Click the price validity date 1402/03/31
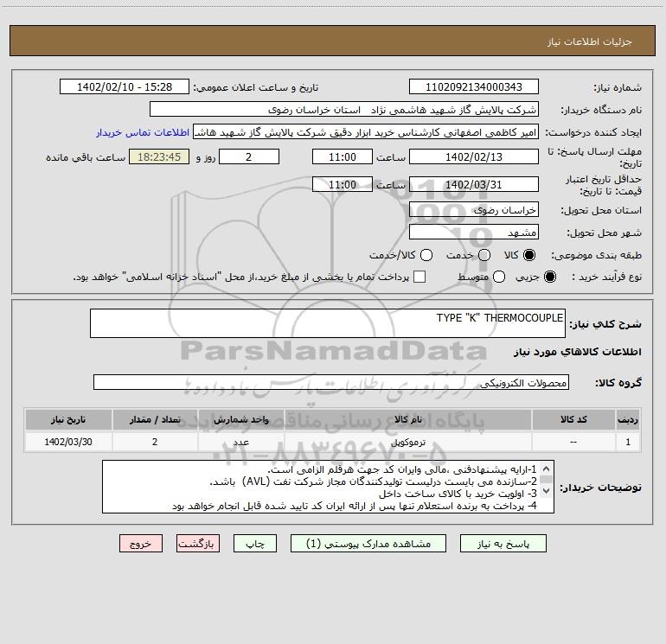666x644 pixels. click(474, 184)
